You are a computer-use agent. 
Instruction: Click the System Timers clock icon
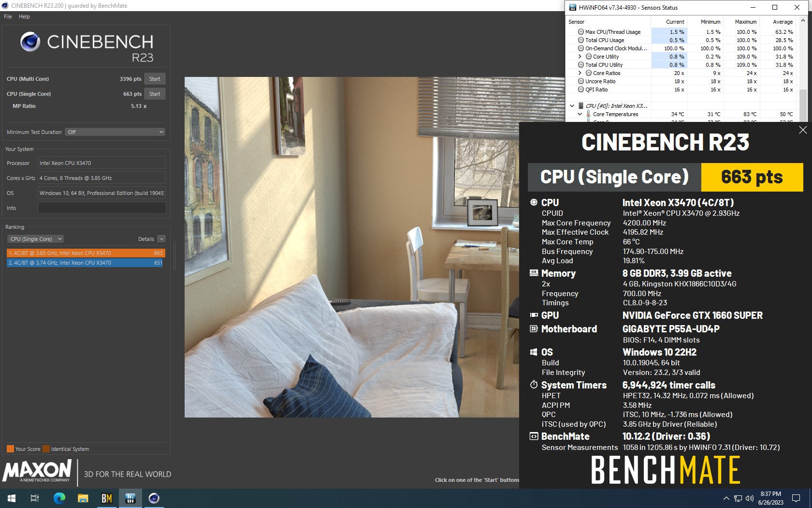pyautogui.click(x=534, y=385)
